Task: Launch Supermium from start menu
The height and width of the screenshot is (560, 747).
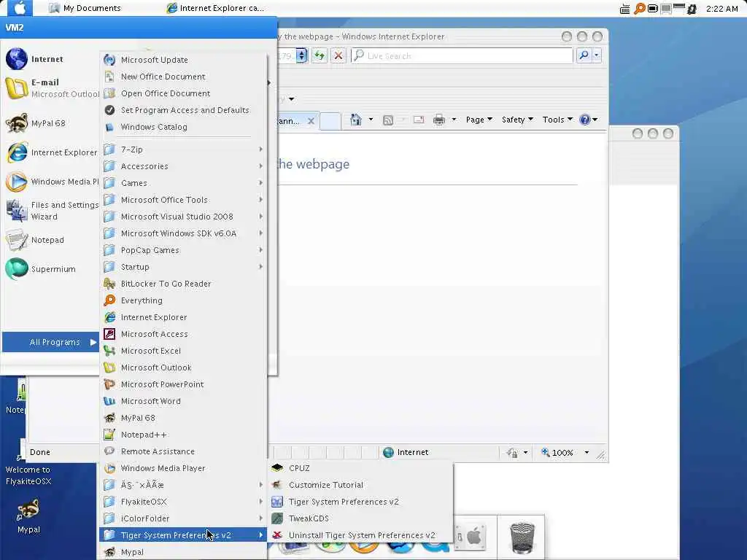Action: coord(50,269)
